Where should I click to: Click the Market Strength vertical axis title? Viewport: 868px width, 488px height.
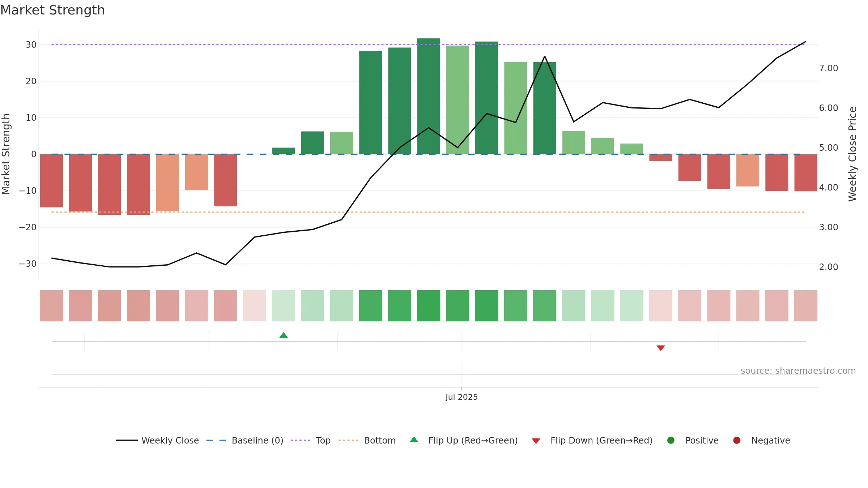(6, 154)
